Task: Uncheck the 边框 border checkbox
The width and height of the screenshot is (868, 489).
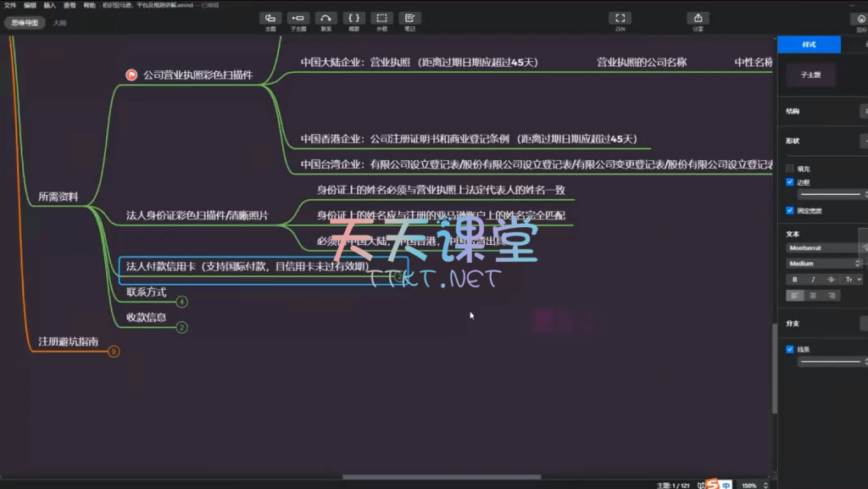Action: click(790, 182)
